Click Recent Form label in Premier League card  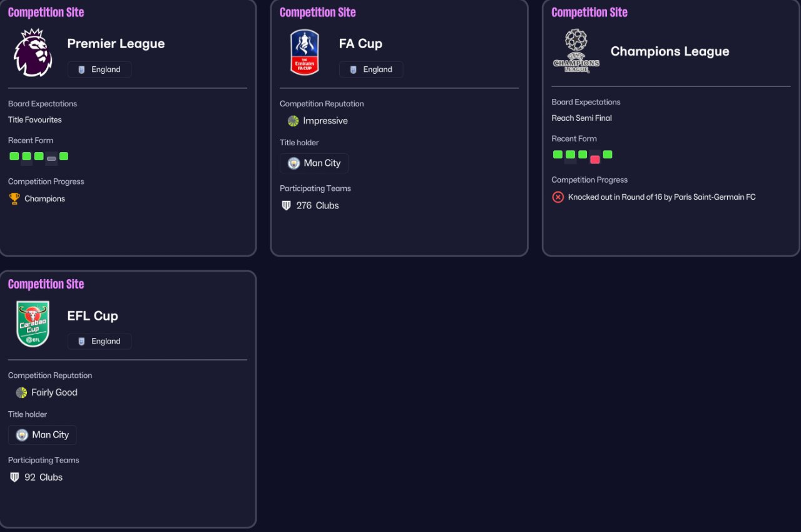point(31,140)
